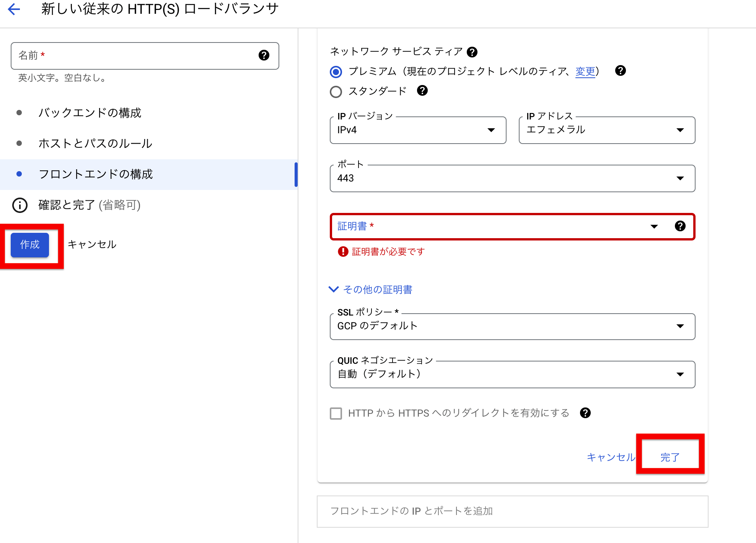Viewport: 756px width, 543px height.
Task: Open the IP バージョン dropdown
Action: 492,130
